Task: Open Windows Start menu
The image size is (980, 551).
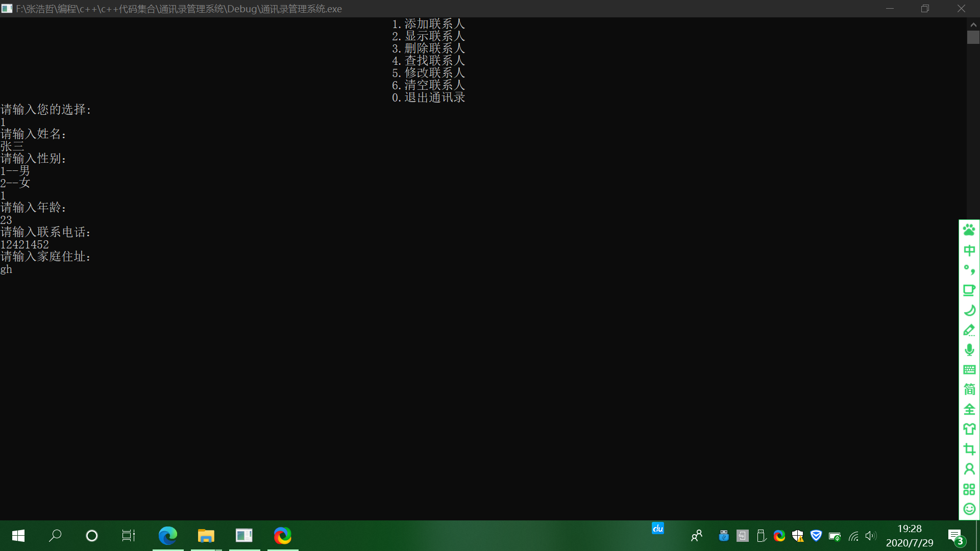Action: click(x=18, y=536)
